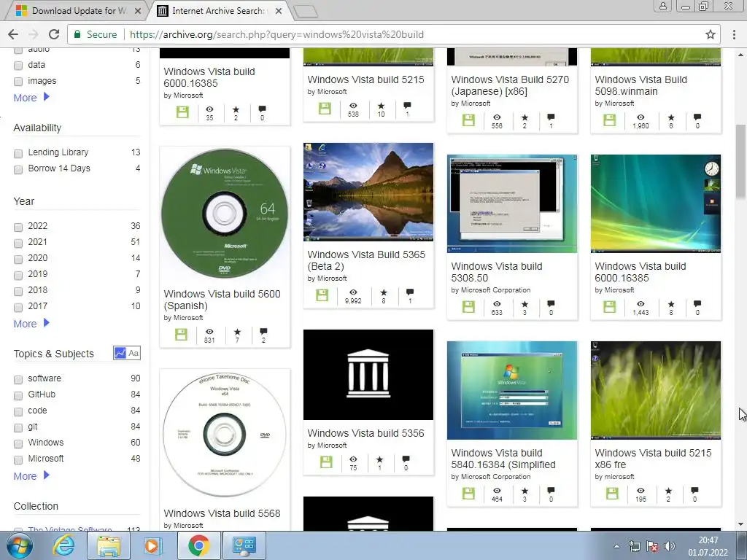Expand More under media type filters
This screenshot has height=560, width=747.
pyautogui.click(x=31, y=98)
